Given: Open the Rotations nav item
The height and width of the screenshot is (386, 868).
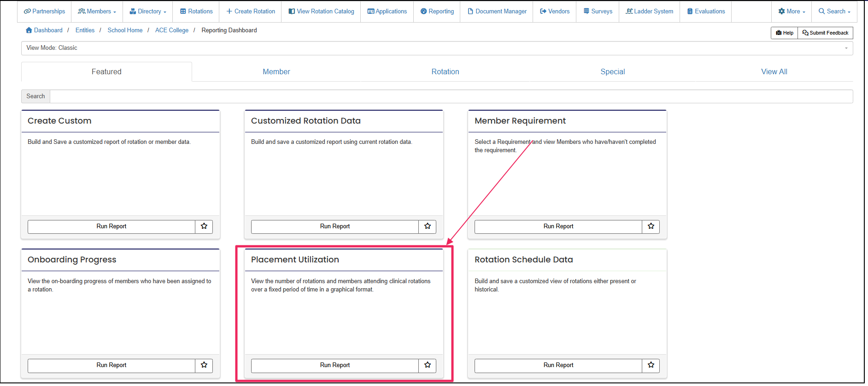Looking at the screenshot, I should click(x=196, y=11).
